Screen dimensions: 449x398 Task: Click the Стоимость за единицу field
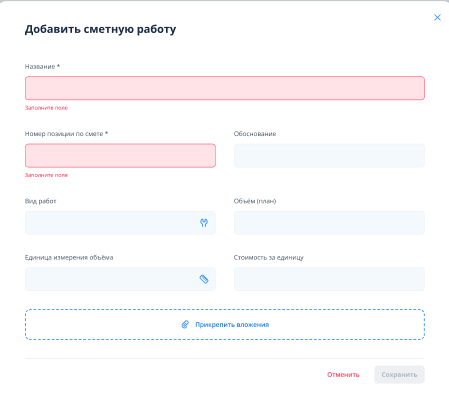click(x=329, y=279)
